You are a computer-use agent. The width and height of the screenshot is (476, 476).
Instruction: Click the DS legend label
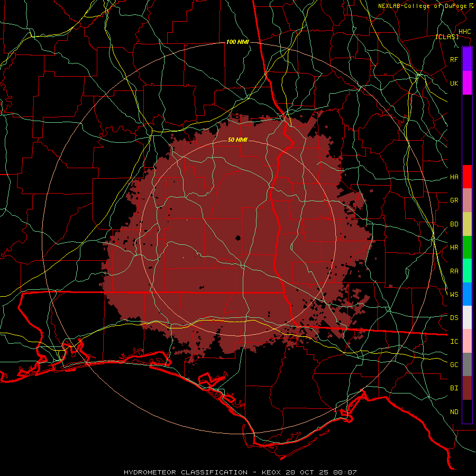(454, 318)
